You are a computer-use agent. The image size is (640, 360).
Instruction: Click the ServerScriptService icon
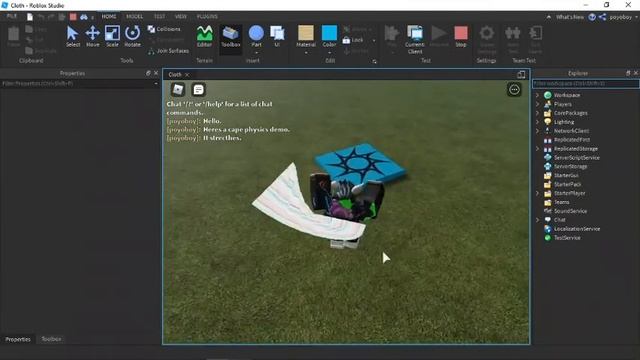coord(548,158)
